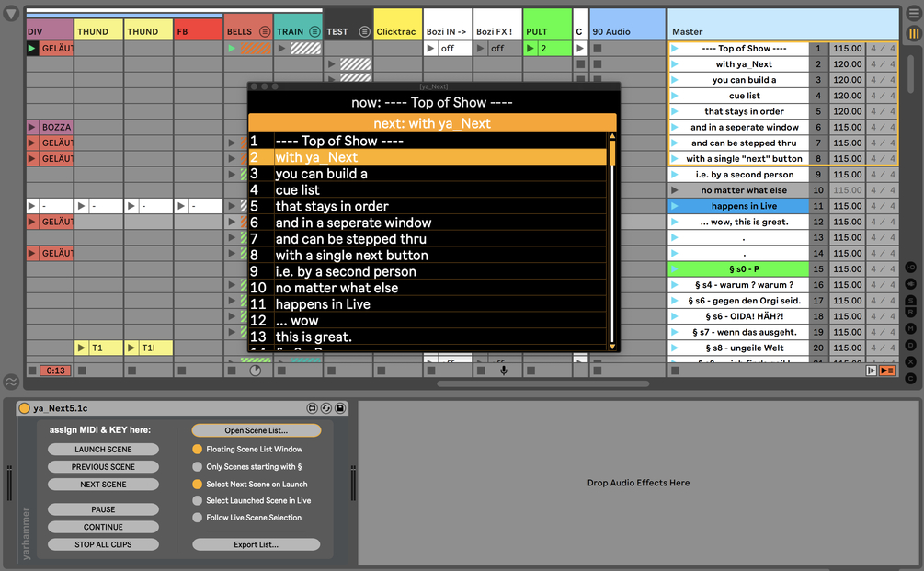Click the Open Scene List button
Image resolution: width=924 pixels, height=571 pixels.
257,430
